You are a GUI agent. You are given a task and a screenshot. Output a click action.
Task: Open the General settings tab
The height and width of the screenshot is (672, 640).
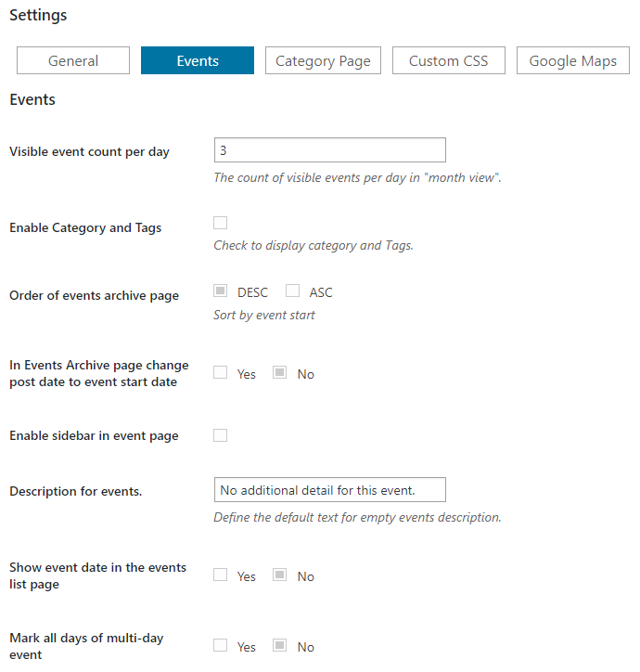click(73, 60)
